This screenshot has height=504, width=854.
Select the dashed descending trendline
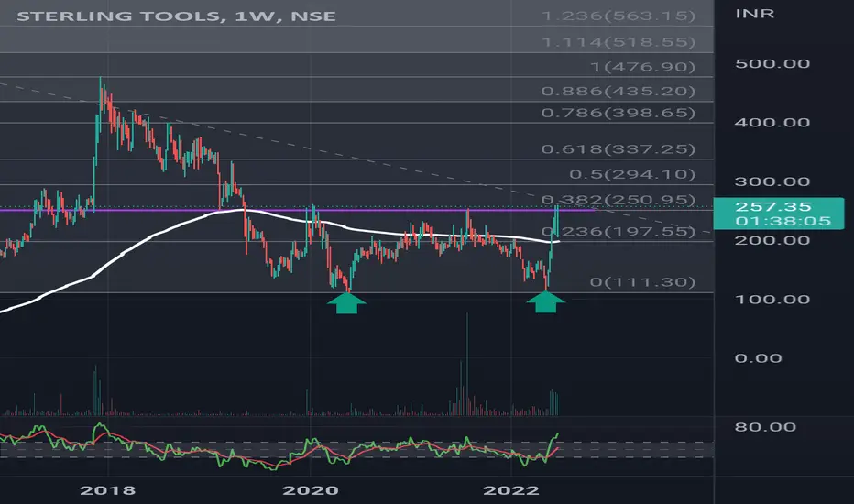(x=354, y=158)
